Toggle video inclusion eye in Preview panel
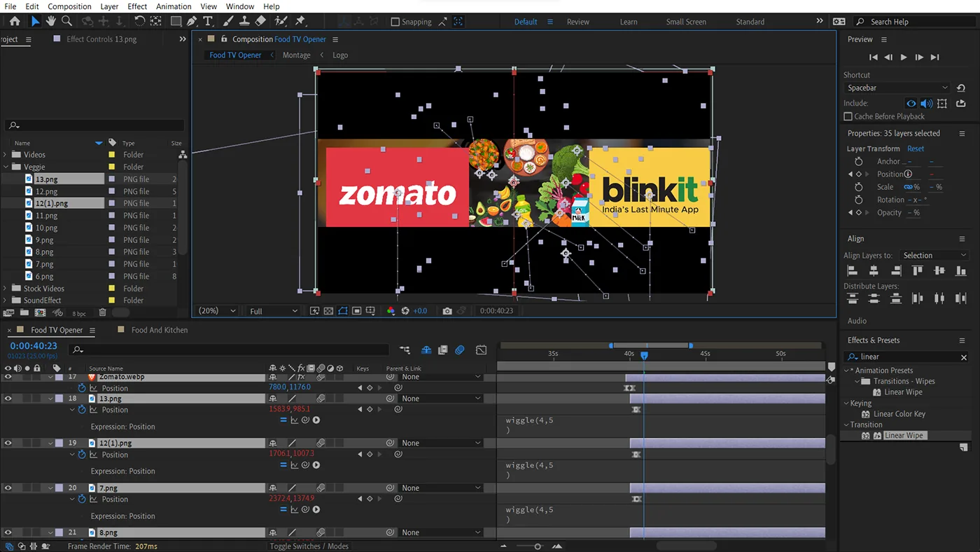This screenshot has width=980, height=552. click(x=911, y=104)
